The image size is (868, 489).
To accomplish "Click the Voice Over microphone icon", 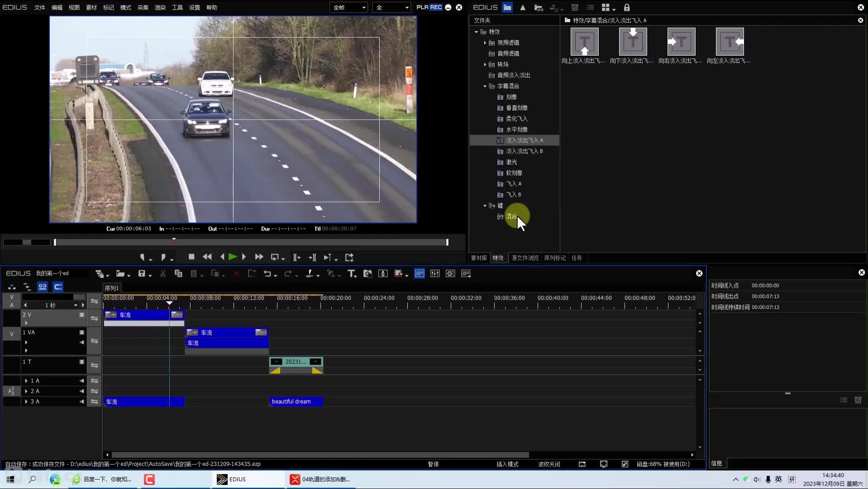I will [383, 273].
